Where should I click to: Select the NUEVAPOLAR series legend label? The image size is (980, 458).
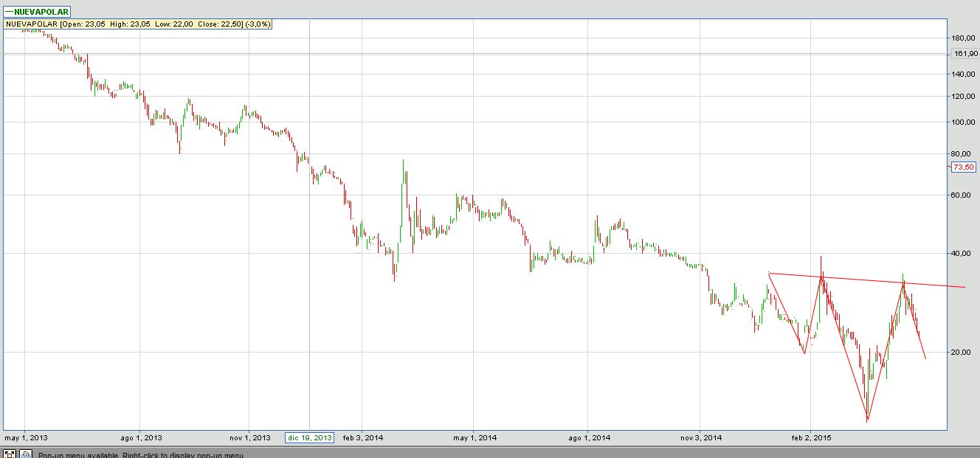36,12
